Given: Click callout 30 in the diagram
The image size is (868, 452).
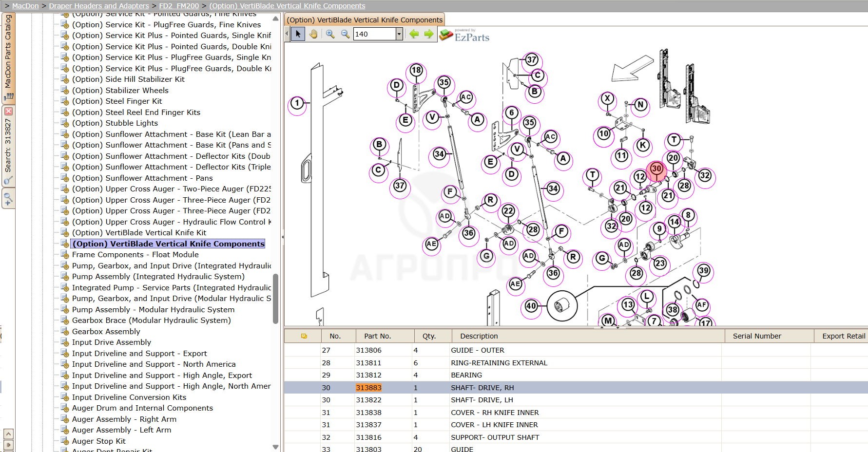Looking at the screenshot, I should 656,169.
